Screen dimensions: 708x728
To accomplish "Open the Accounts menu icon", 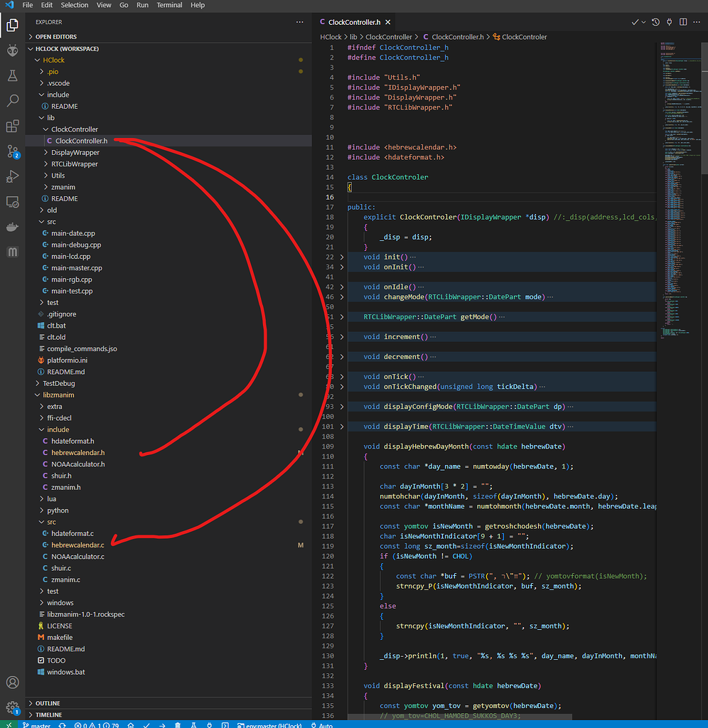I will (x=13, y=682).
